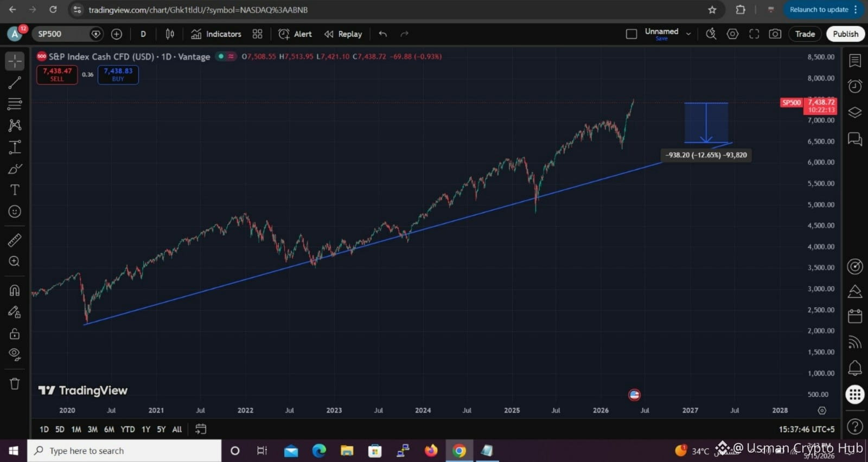
Task: Open the emoji icons tool
Action: (x=15, y=211)
